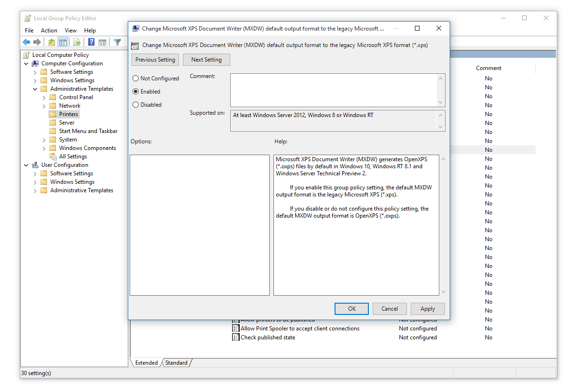
Task: Click the Help pane scrollbar up arrow
Action: click(x=443, y=159)
